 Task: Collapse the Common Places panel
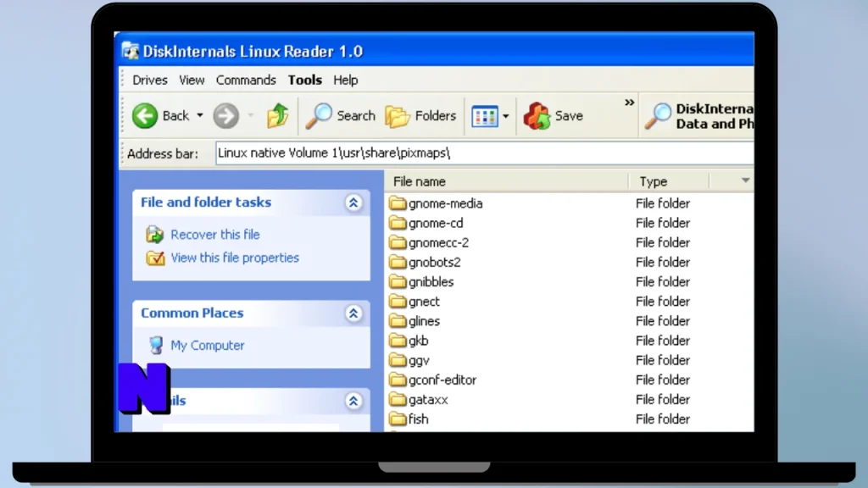click(x=353, y=313)
